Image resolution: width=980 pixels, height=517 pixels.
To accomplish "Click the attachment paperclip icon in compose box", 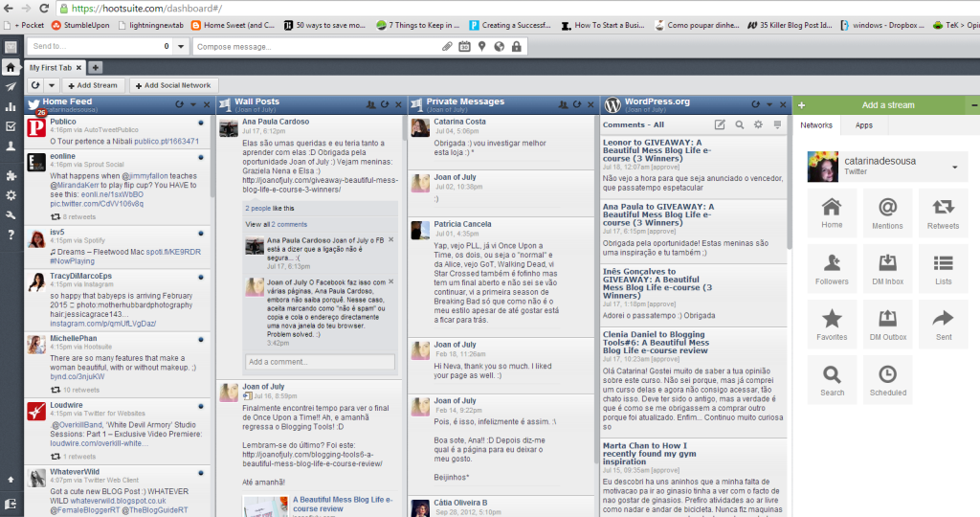I will click(447, 46).
